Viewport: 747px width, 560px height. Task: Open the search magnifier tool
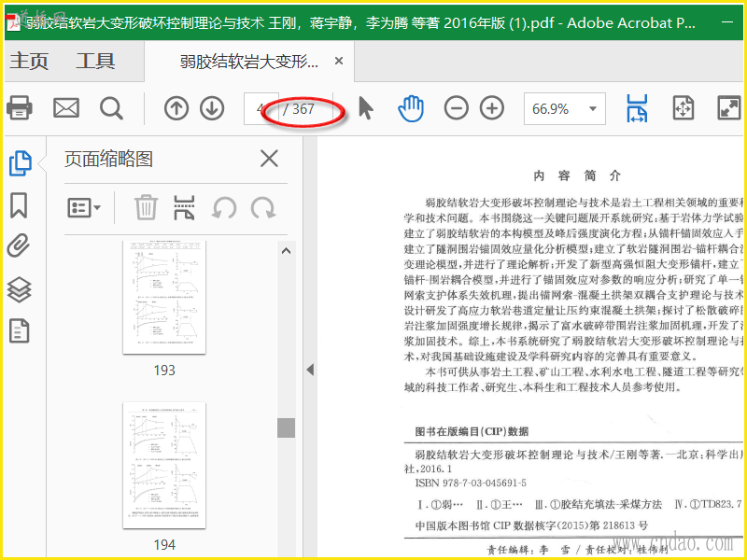[111, 108]
